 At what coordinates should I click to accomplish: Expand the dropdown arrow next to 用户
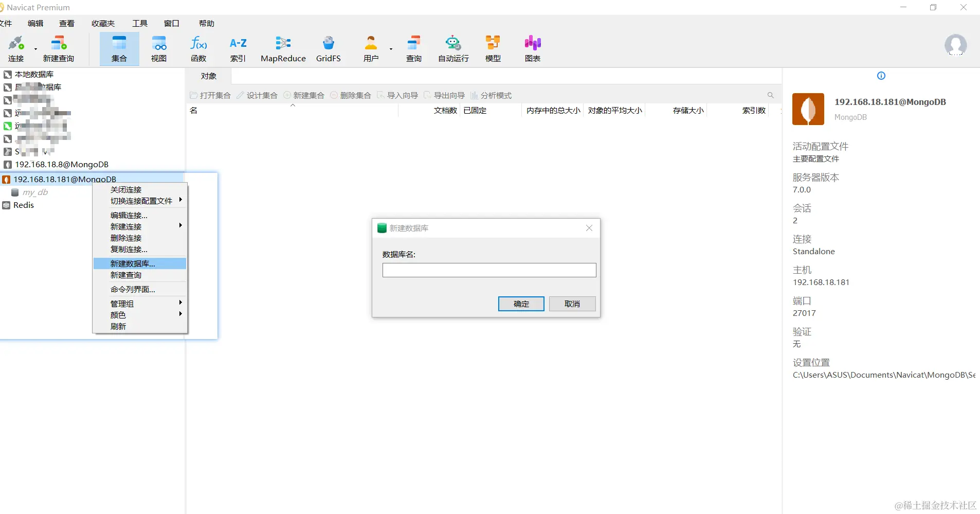tap(391, 49)
